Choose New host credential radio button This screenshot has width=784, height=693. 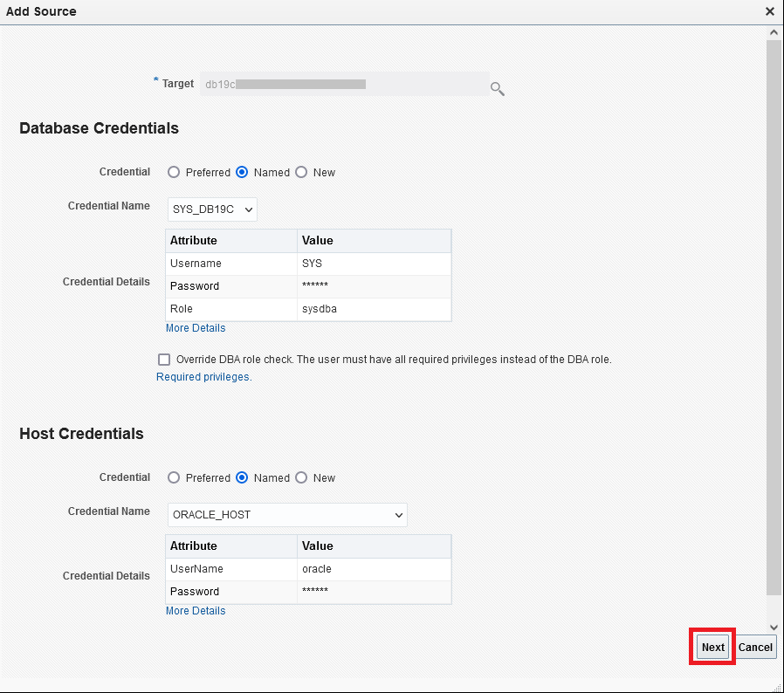tap(301, 478)
